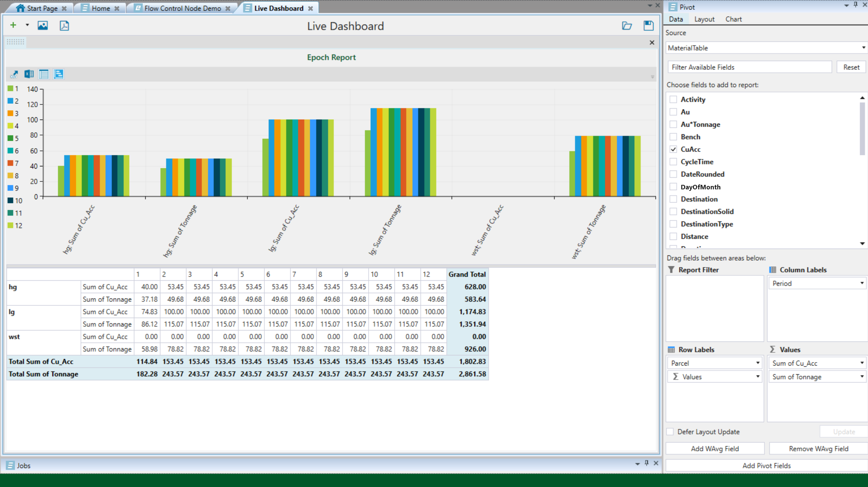Save the dashboard with floppy icon
868x487 pixels.
click(x=648, y=25)
